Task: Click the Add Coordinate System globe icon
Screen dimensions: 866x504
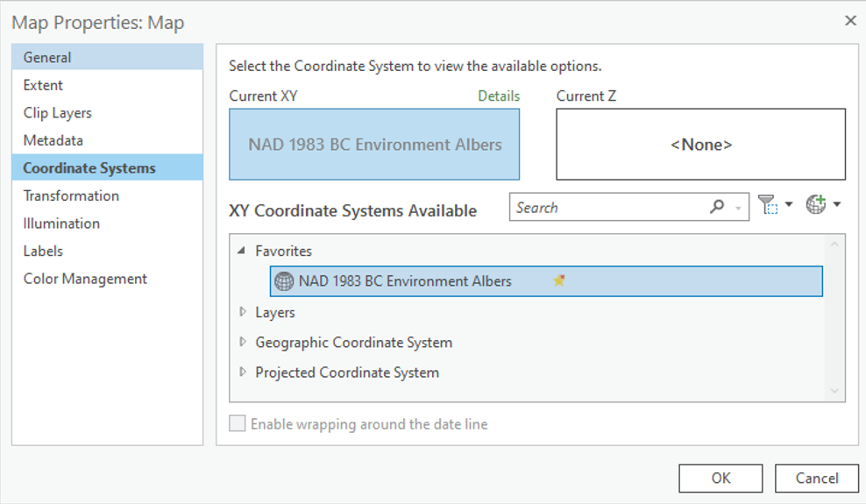Action: coord(816,205)
